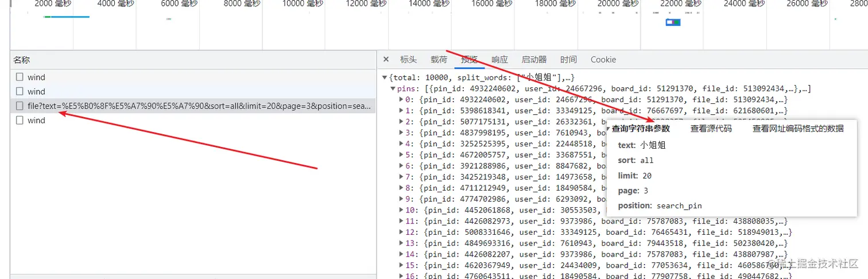
Task: Expand pin entry 6 with pin_id 3921288986
Action: tap(401, 166)
